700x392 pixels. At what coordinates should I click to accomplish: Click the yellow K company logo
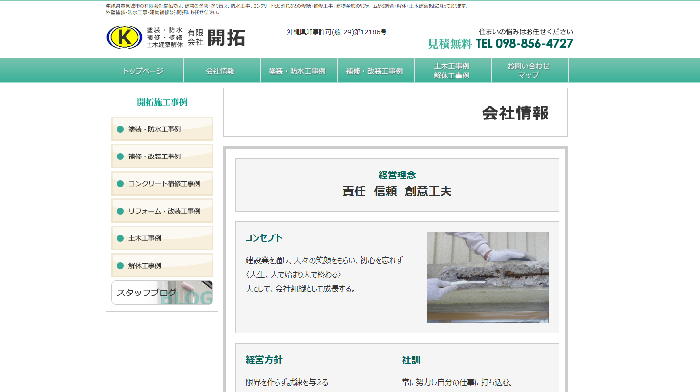click(x=124, y=37)
